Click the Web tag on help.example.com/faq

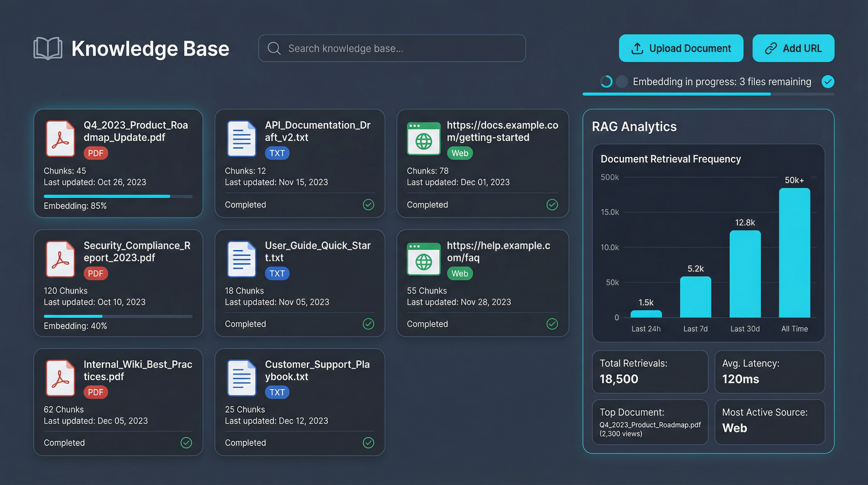point(460,273)
